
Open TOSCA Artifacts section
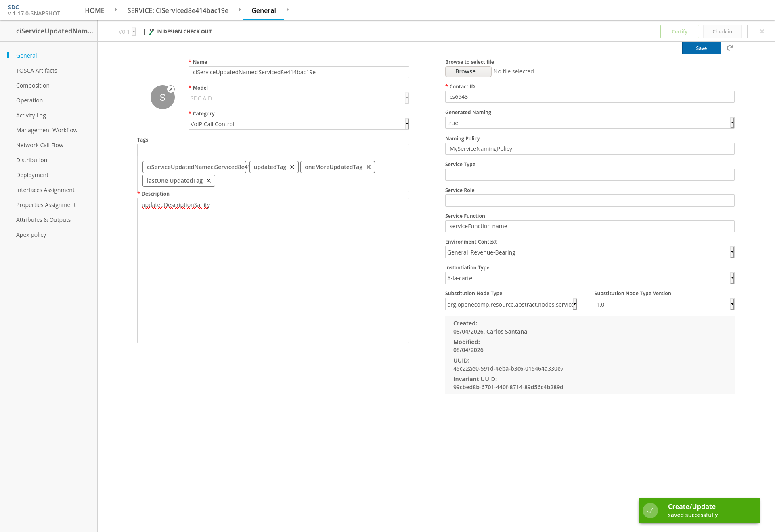point(37,71)
